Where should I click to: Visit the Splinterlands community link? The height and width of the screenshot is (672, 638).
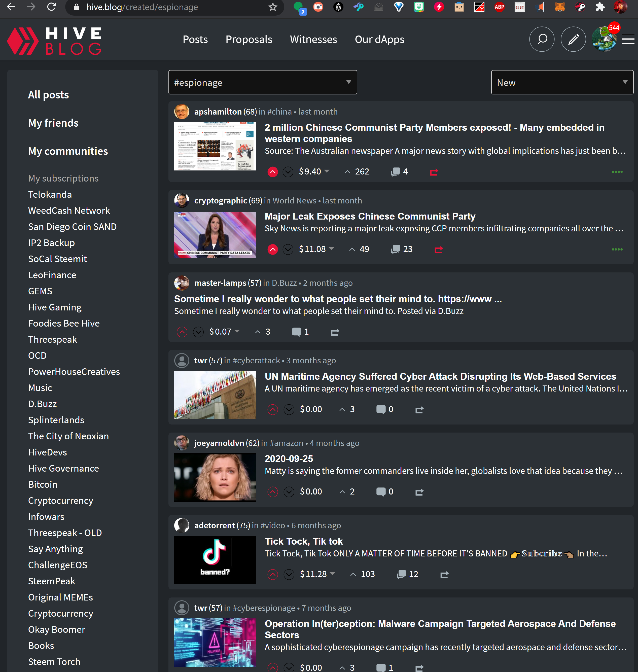(x=56, y=420)
